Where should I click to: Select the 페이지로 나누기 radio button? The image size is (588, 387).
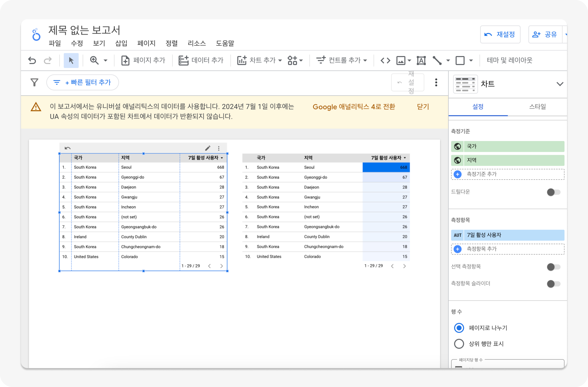coord(459,328)
